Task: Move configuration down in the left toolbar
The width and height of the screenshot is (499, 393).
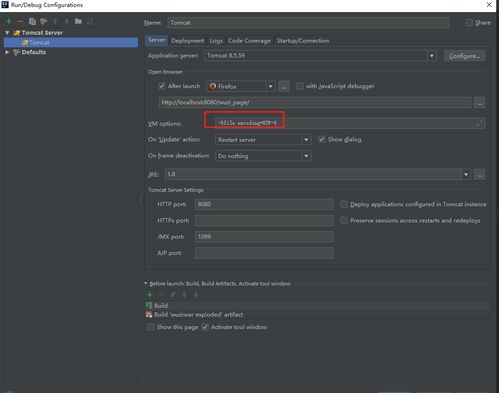Action: 66,21
